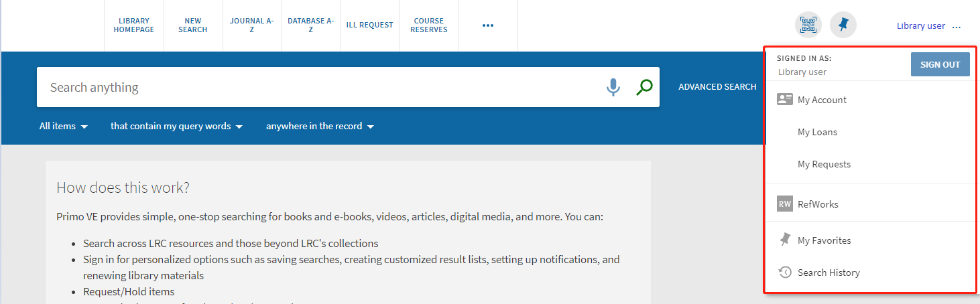Click the My Account card icon
Screen dimensions: 980x304
[x=784, y=100]
